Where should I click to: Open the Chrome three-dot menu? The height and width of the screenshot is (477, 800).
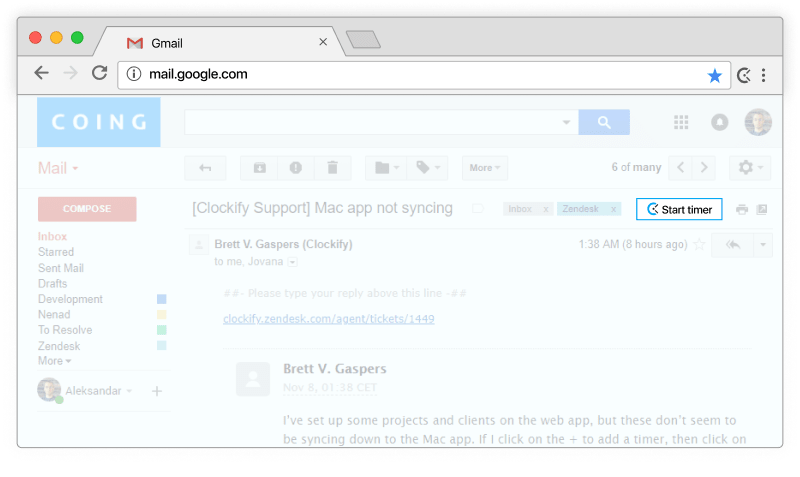click(x=764, y=76)
